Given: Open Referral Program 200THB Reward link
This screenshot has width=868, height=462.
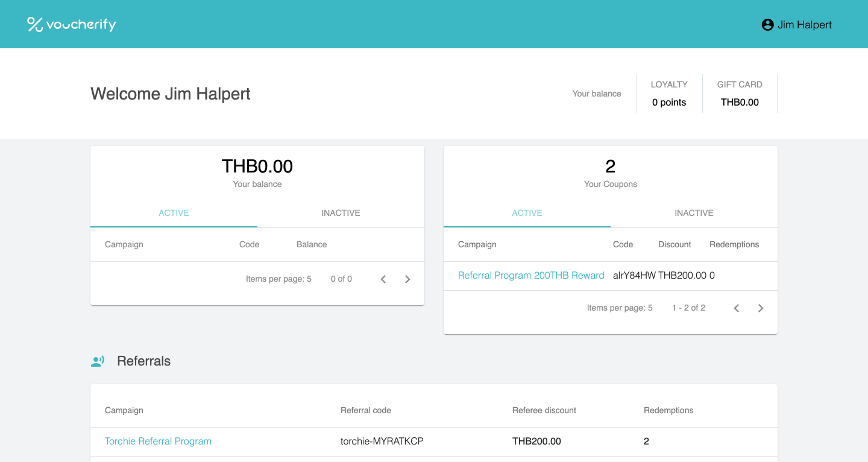Looking at the screenshot, I should click(531, 276).
